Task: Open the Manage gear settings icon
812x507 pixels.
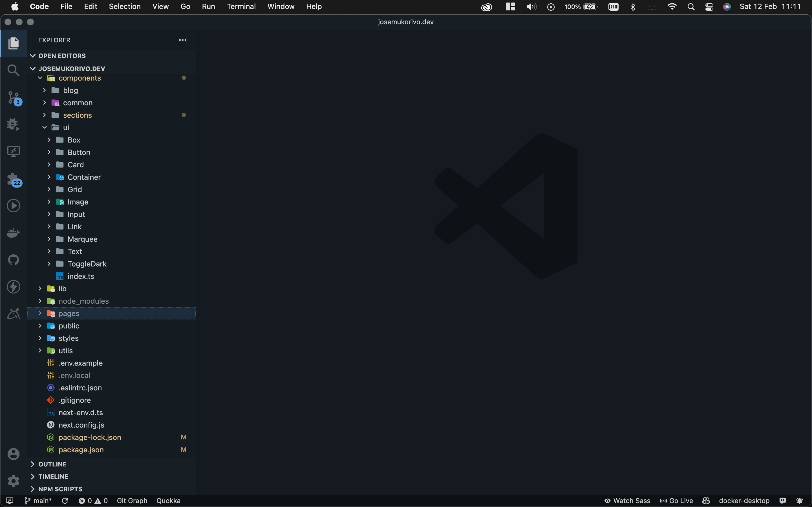Action: [x=14, y=481]
